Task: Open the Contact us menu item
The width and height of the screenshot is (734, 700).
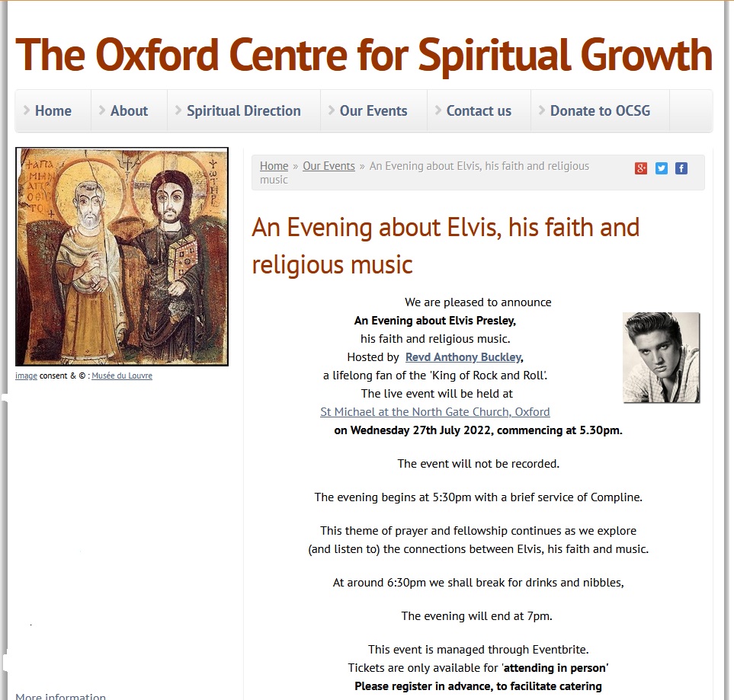Action: pos(479,110)
